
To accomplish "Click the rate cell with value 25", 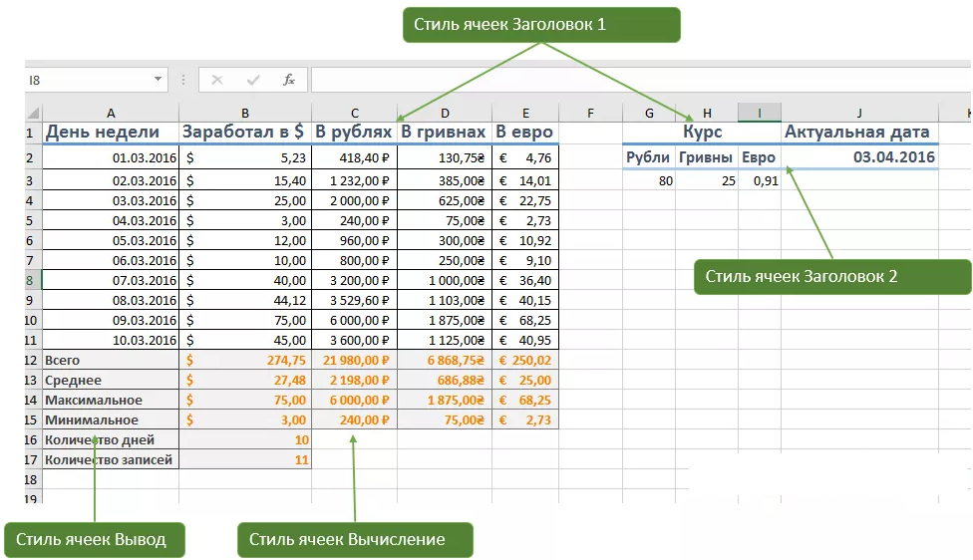I will click(x=707, y=180).
